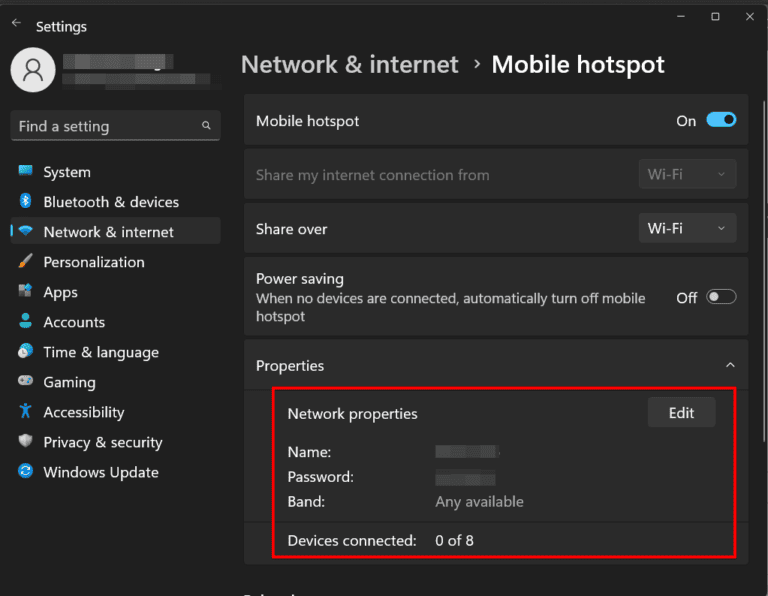
Task: Click the System monitor icon in sidebar
Action: pos(25,172)
